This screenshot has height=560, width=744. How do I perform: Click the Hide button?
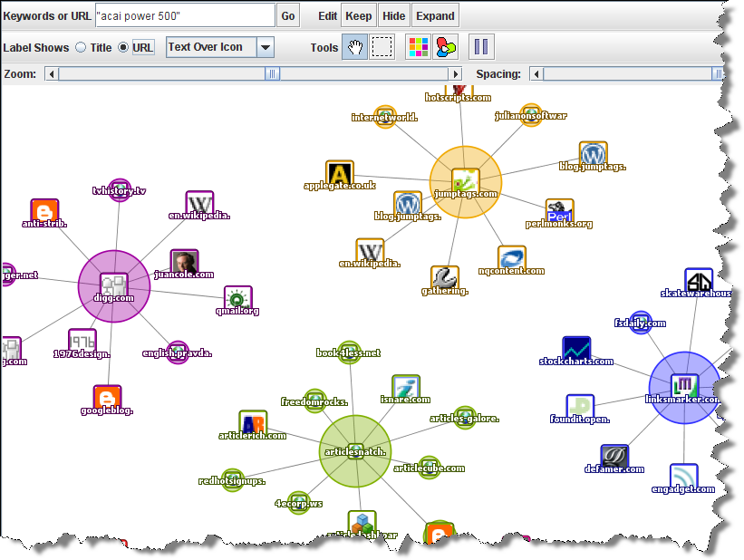tap(394, 16)
